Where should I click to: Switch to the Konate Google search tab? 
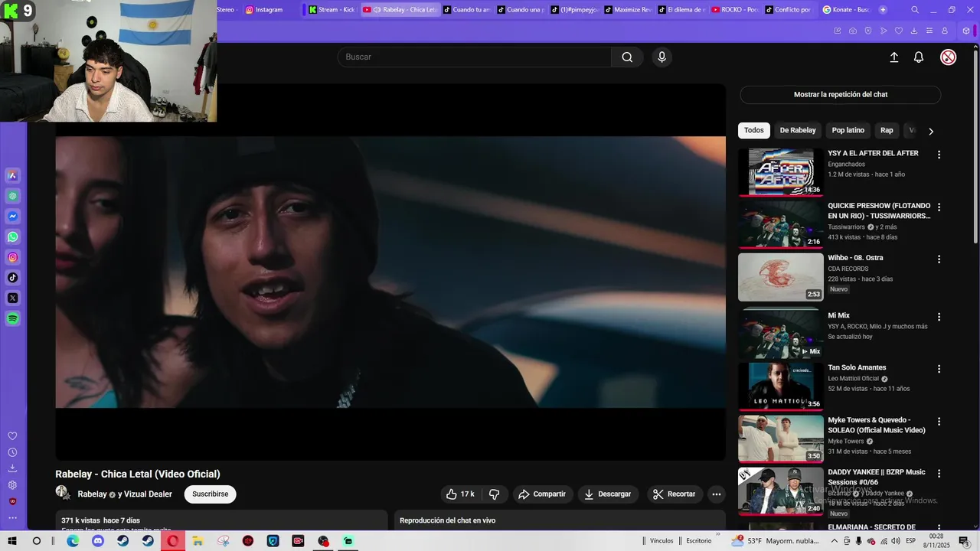(847, 10)
